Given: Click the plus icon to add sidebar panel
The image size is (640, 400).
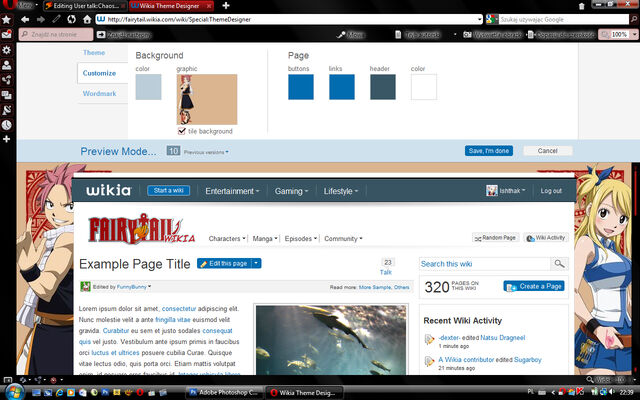Looking at the screenshot, I should pyautogui.click(x=7, y=139).
